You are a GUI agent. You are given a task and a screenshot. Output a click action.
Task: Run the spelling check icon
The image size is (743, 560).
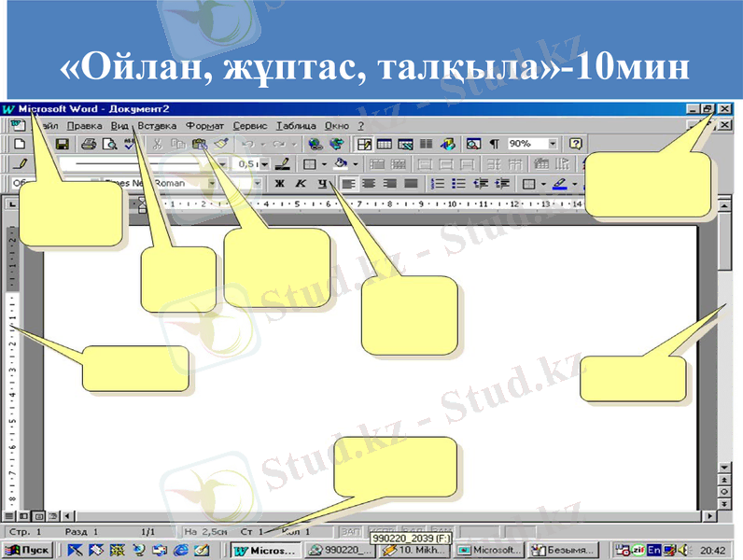(x=129, y=144)
